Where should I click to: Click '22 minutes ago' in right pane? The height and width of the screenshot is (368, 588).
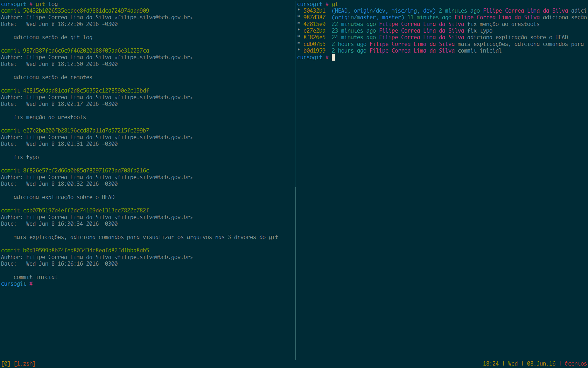pyautogui.click(x=354, y=24)
